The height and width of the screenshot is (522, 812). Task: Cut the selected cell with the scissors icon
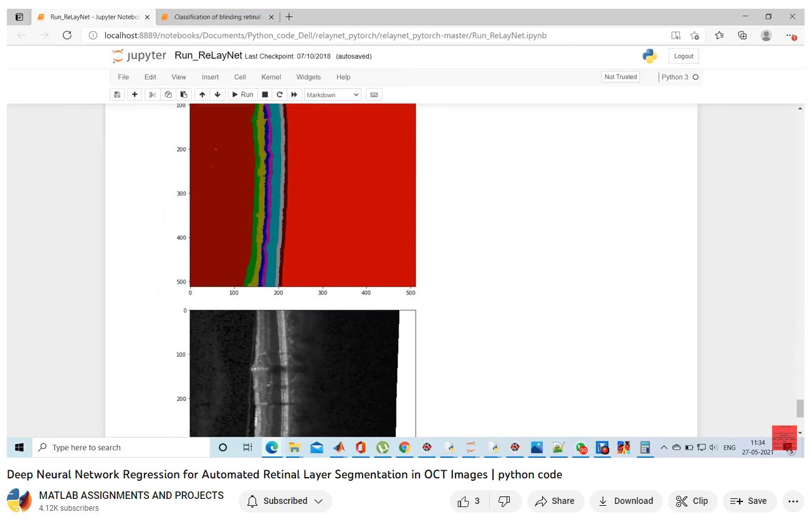click(x=153, y=95)
